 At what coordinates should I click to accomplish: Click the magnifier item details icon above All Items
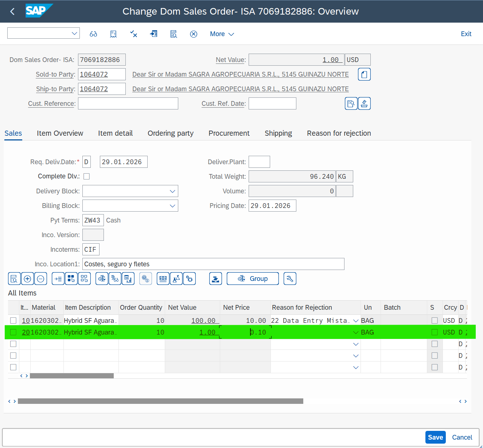[x=14, y=279]
